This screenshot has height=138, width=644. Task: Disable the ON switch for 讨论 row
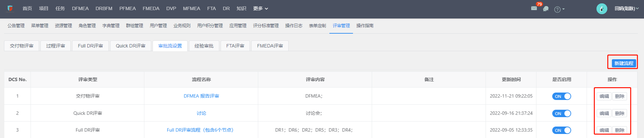[561, 113]
